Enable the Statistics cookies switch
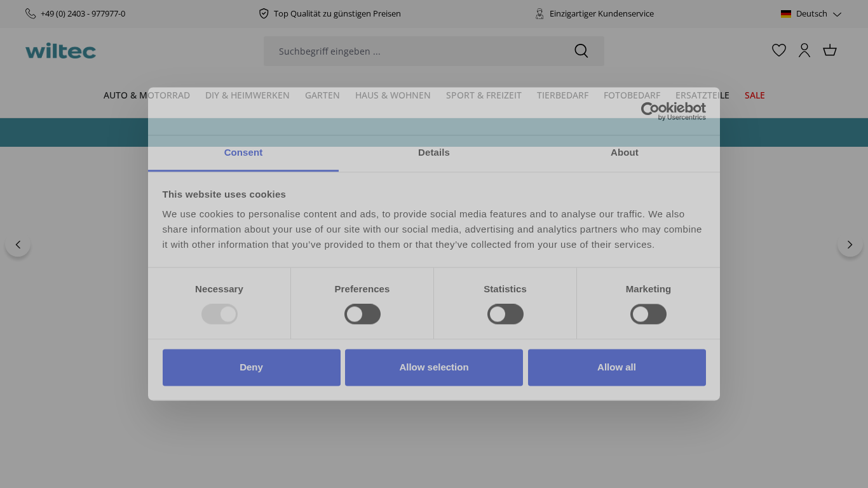 tap(505, 314)
